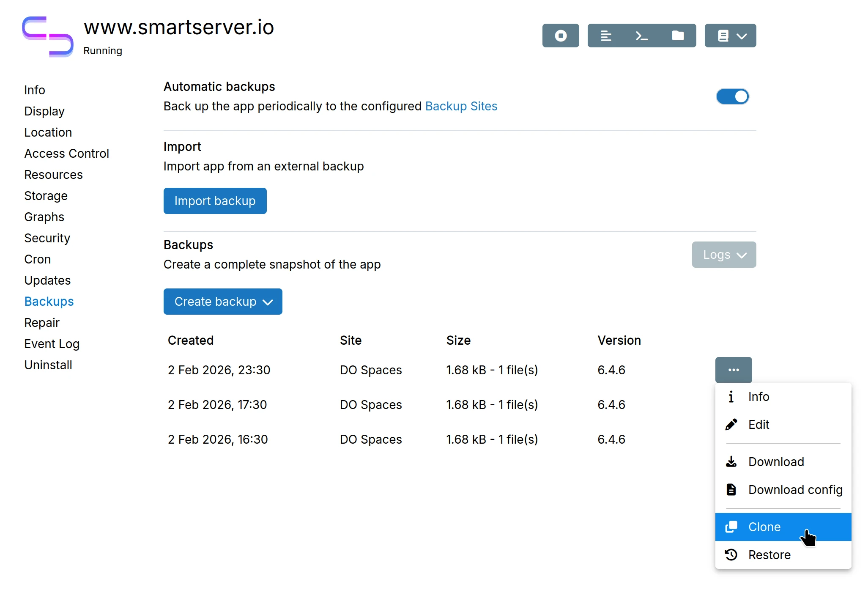The width and height of the screenshot is (868, 590).
Task: Open the three-dot menu on the first backup
Action: pyautogui.click(x=734, y=370)
